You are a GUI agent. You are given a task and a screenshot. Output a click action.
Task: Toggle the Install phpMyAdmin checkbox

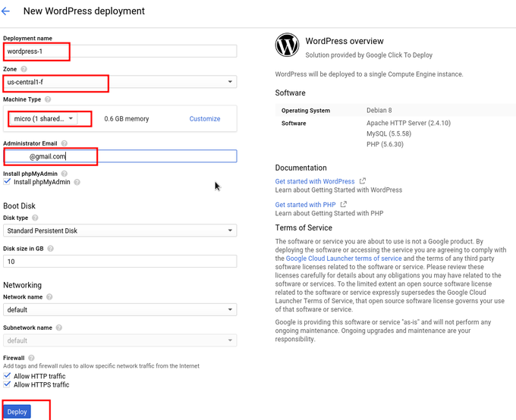pos(7,182)
